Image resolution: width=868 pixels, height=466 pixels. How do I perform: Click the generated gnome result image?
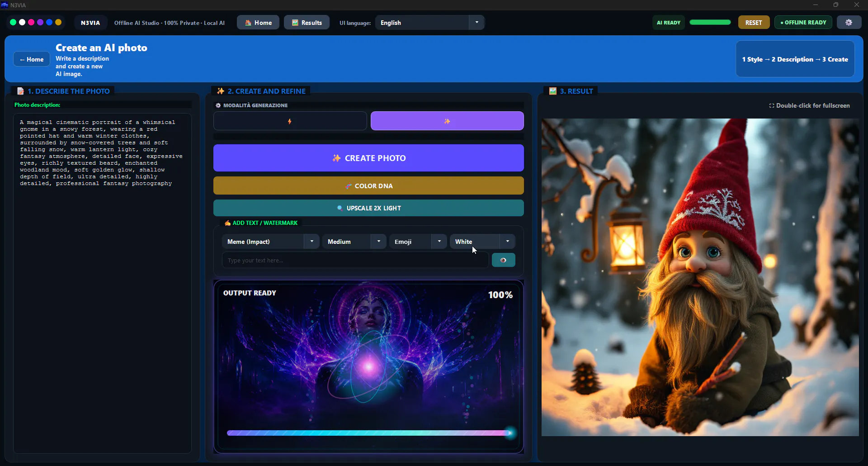(700, 277)
